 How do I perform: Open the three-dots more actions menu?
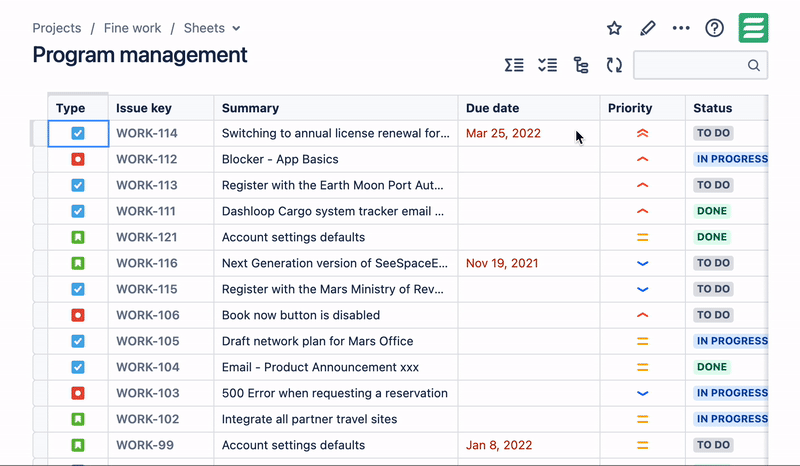pos(681,28)
